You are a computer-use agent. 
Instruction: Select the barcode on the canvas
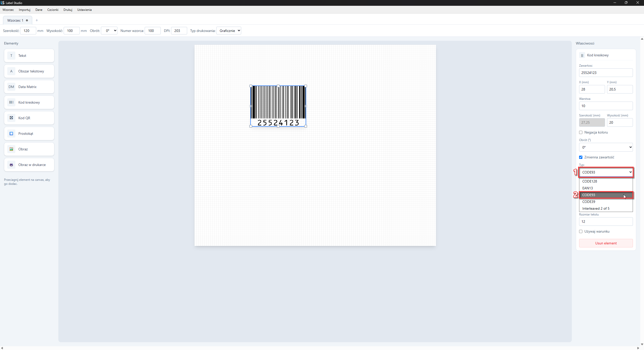point(278,106)
